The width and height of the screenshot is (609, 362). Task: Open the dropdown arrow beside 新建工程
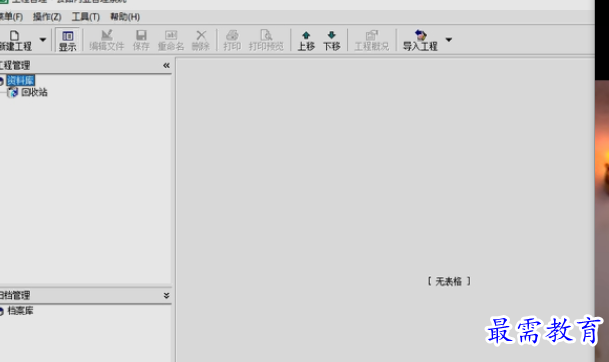pyautogui.click(x=43, y=40)
